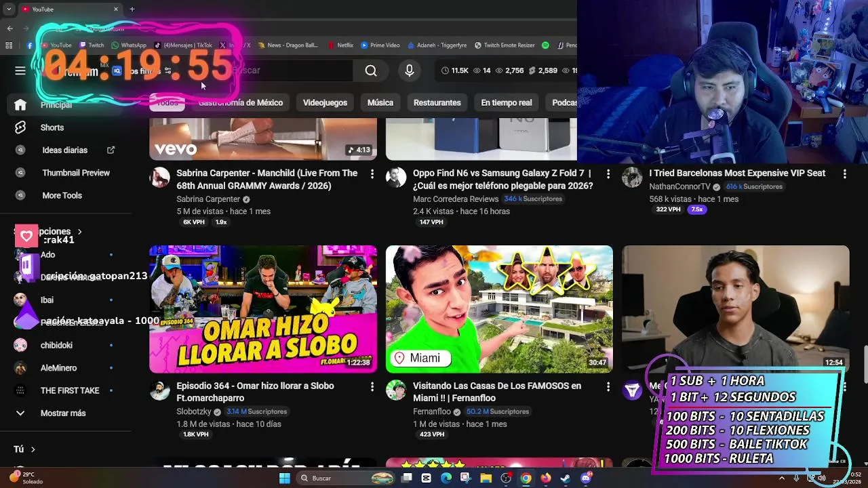
Task: Open the Twitch Emote Resizer bookmark
Action: coord(505,45)
